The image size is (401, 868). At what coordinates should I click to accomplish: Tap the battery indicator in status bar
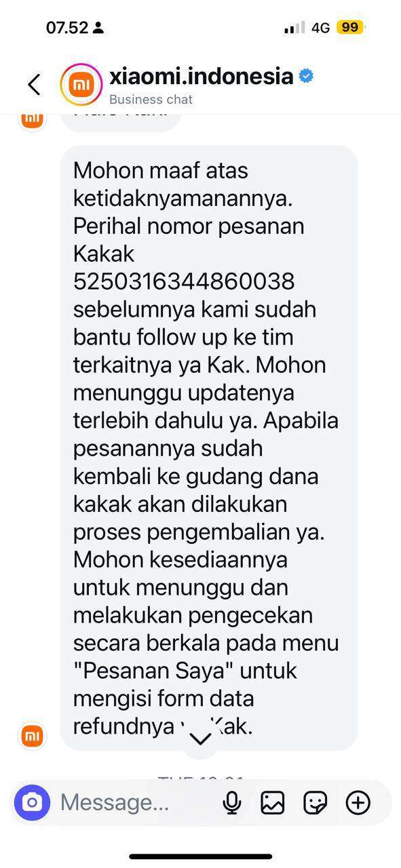point(351,28)
